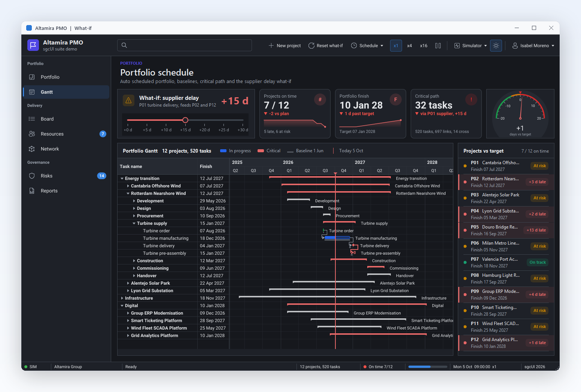Expand the Infrastructure group

[x=122, y=298]
